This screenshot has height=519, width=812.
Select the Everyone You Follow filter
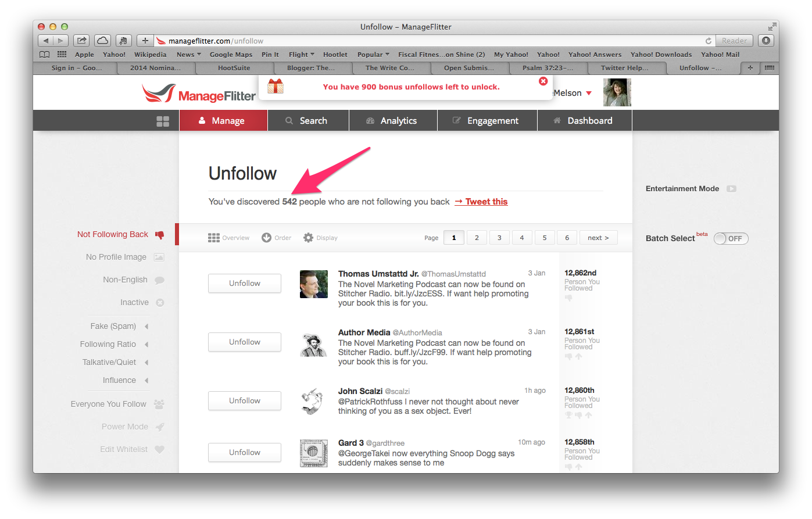tap(109, 404)
